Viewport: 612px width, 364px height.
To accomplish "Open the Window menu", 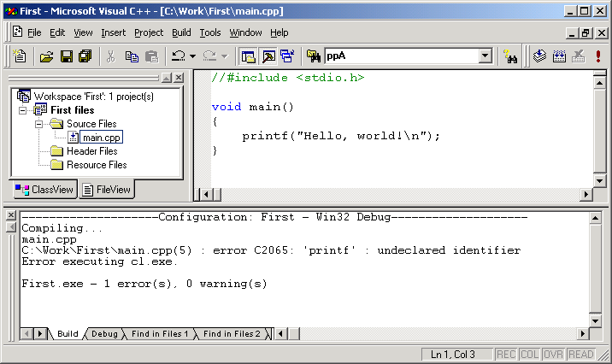I will coord(245,32).
